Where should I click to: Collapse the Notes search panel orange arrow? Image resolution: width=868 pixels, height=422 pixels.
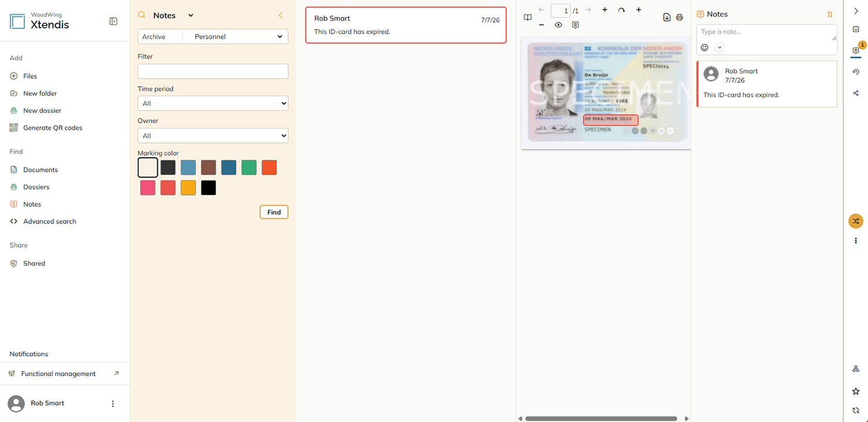pos(281,16)
